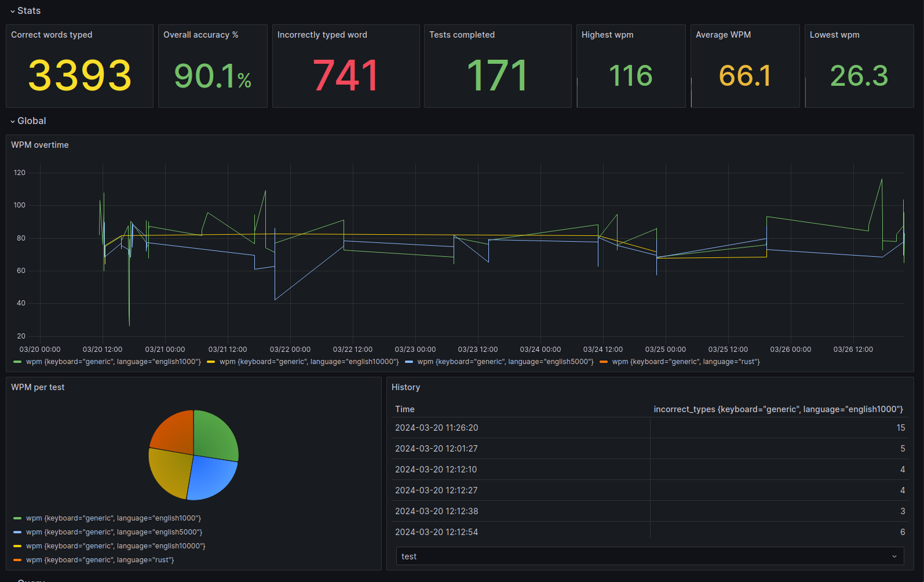Click the 2024-03-20 11:26:20 time cell

[436, 428]
